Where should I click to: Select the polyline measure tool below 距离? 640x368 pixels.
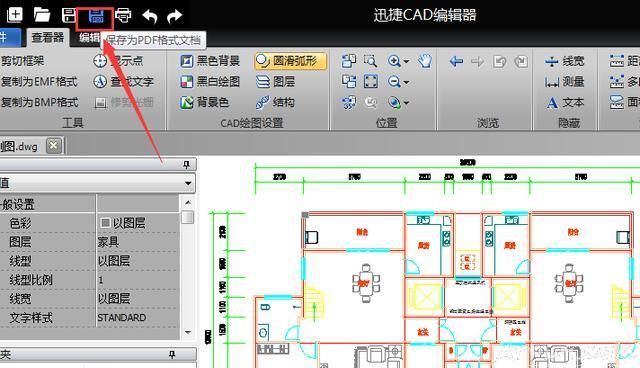[624, 81]
